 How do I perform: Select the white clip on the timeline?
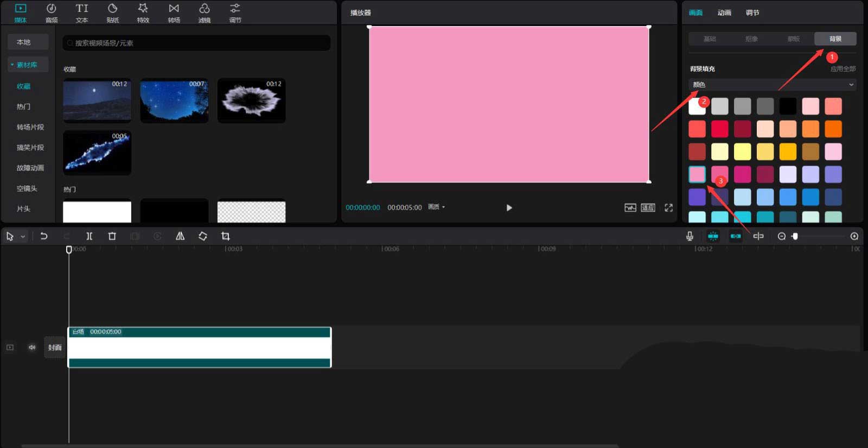point(199,348)
